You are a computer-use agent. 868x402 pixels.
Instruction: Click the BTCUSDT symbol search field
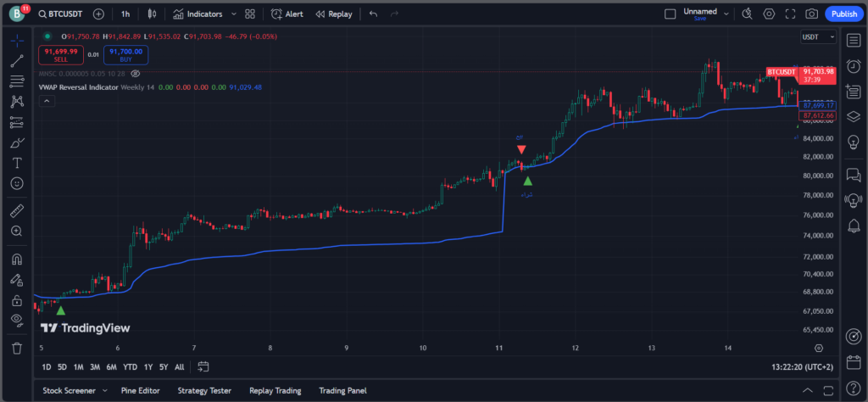(x=60, y=14)
